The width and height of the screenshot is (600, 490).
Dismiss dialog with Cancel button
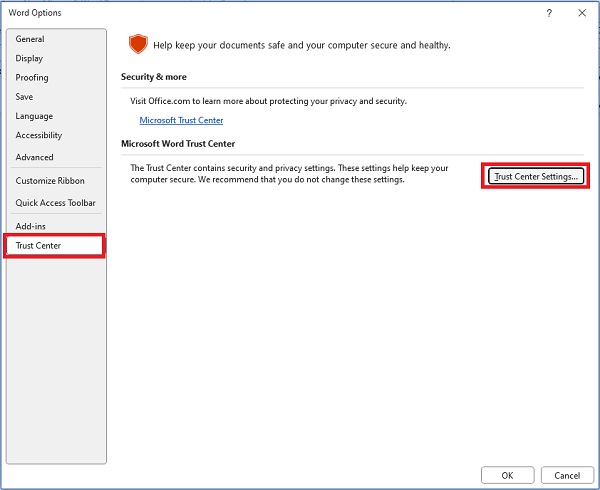tap(567, 475)
